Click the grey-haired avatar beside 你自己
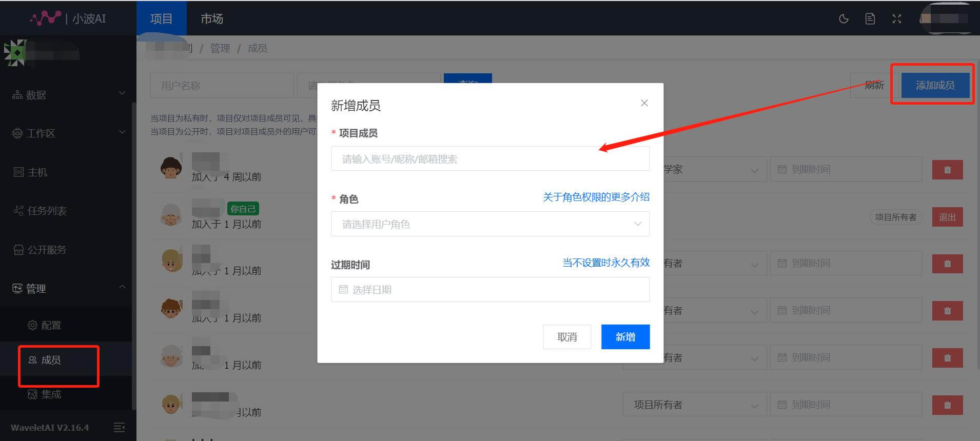 (171, 214)
